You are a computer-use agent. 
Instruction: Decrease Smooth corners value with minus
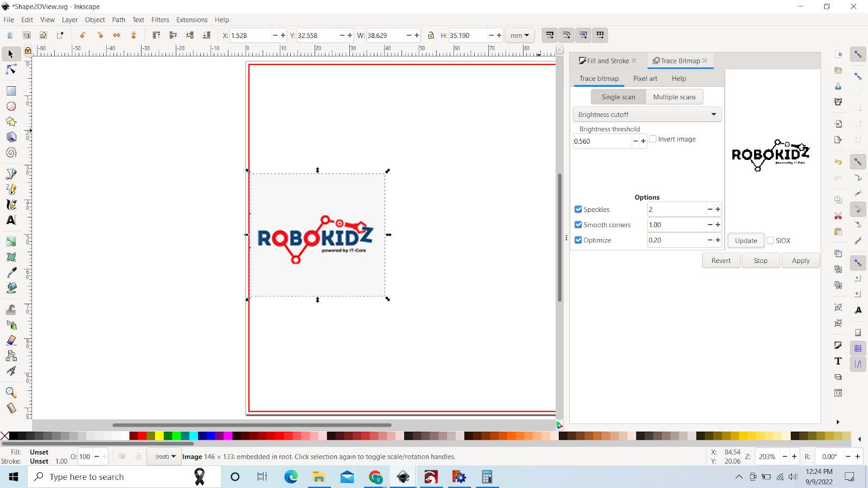pyautogui.click(x=710, y=224)
